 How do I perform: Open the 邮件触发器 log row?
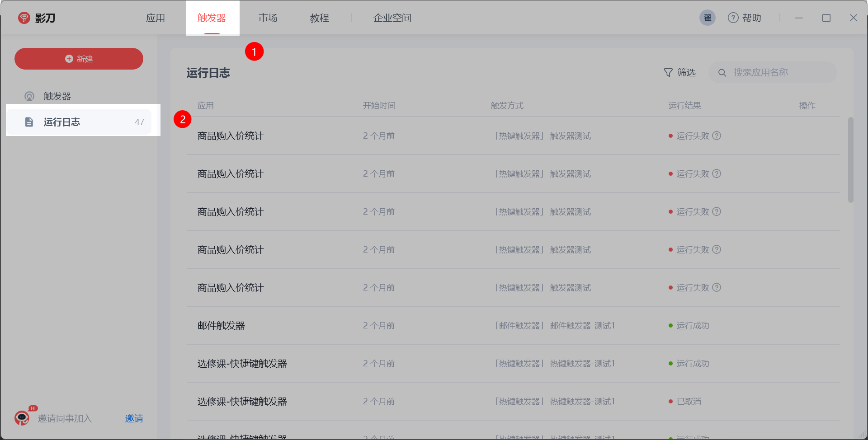point(221,326)
